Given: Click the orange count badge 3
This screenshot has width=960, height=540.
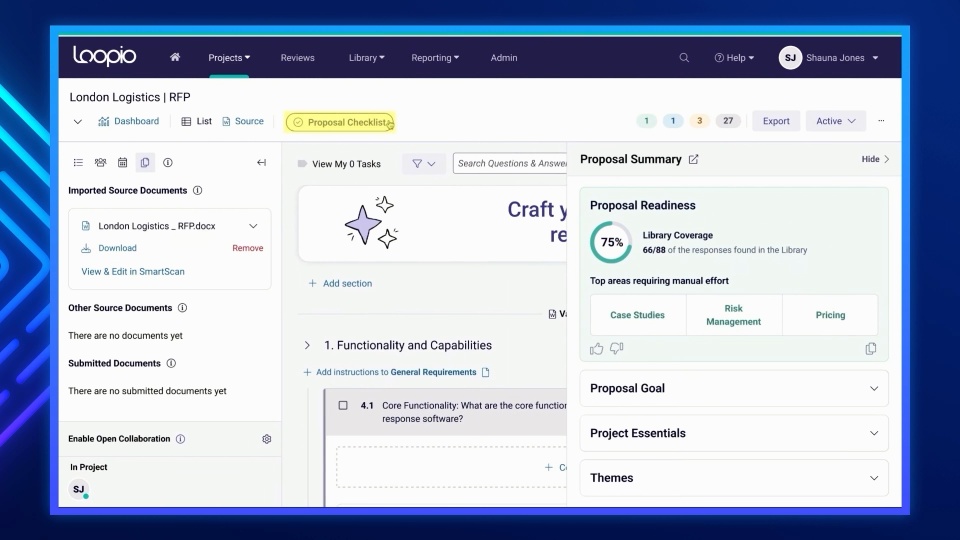Looking at the screenshot, I should pos(699,121).
